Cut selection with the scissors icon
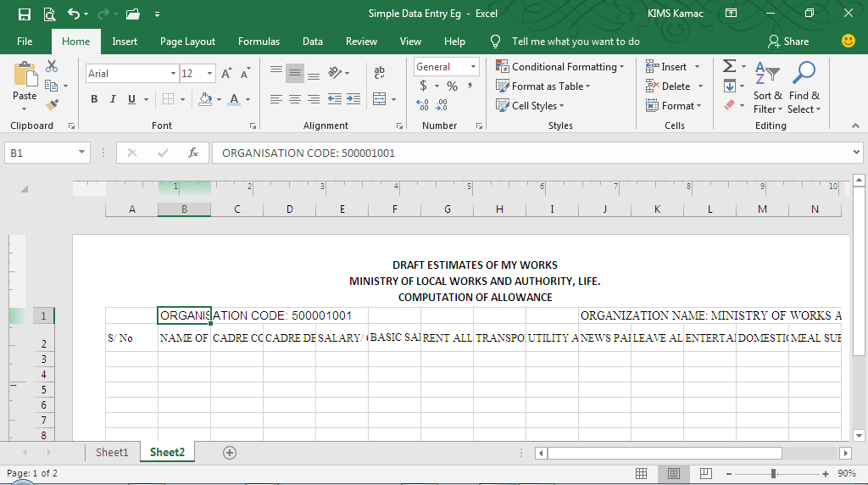 (x=52, y=66)
